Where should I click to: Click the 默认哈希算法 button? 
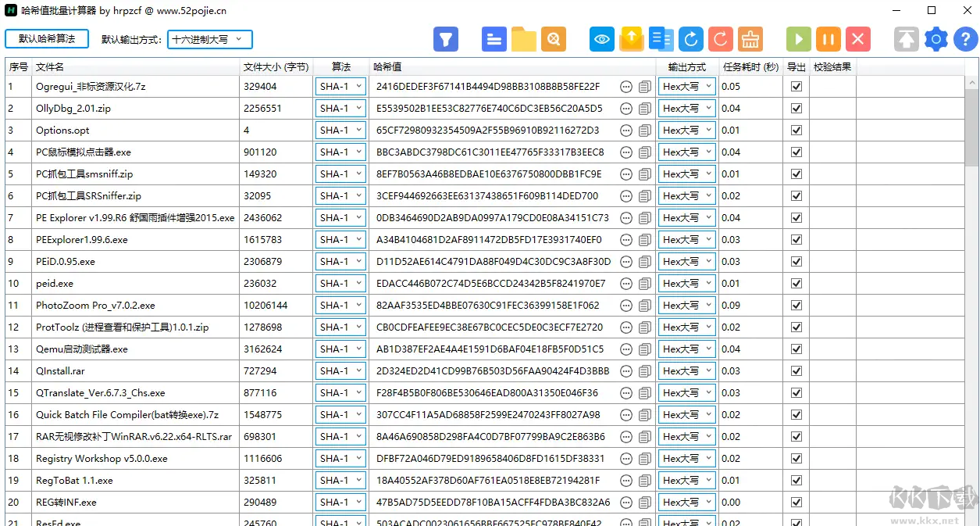pyautogui.click(x=47, y=39)
